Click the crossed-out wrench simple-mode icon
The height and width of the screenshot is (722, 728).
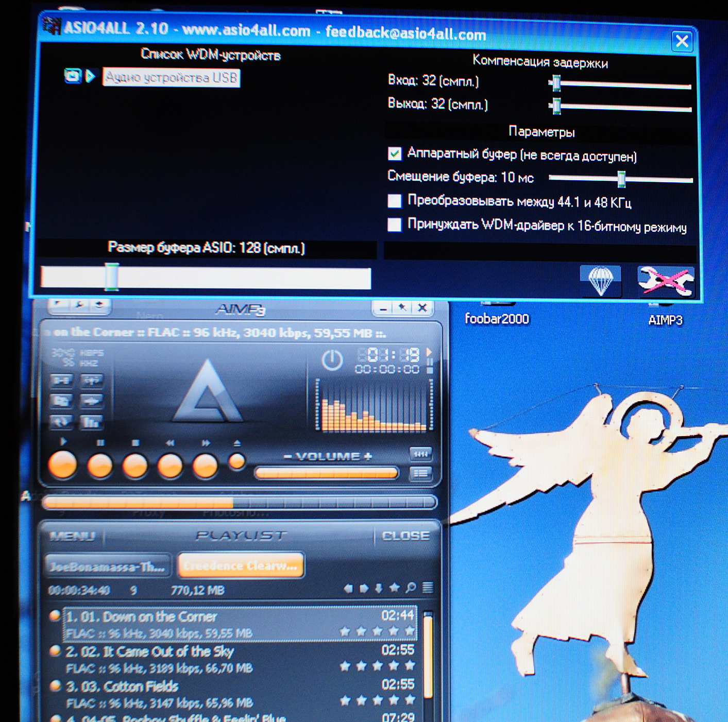pyautogui.click(x=666, y=282)
